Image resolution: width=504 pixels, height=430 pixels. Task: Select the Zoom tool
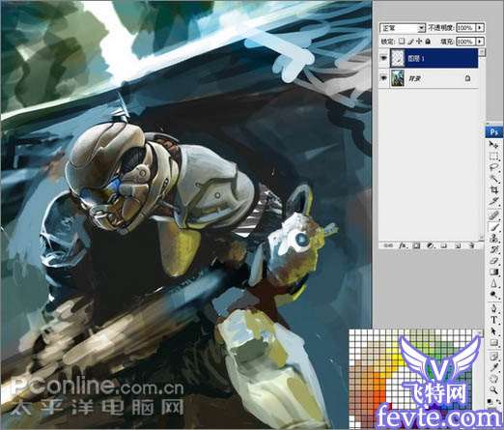(x=493, y=390)
